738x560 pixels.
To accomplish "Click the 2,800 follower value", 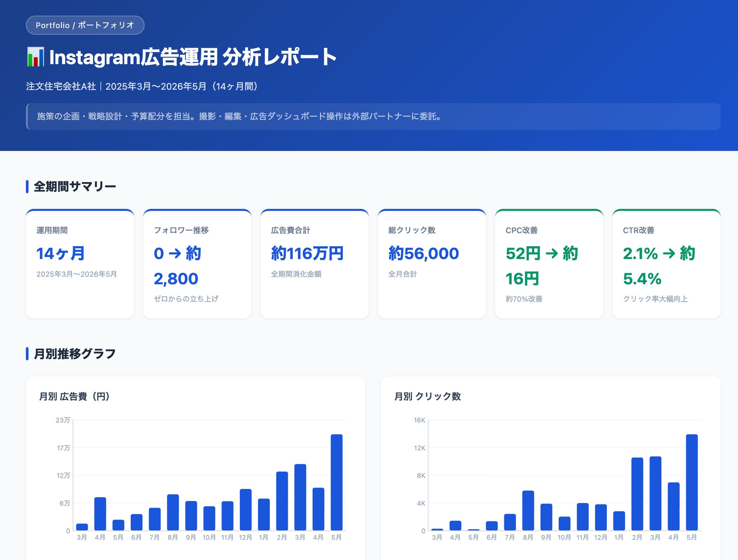I will (176, 279).
